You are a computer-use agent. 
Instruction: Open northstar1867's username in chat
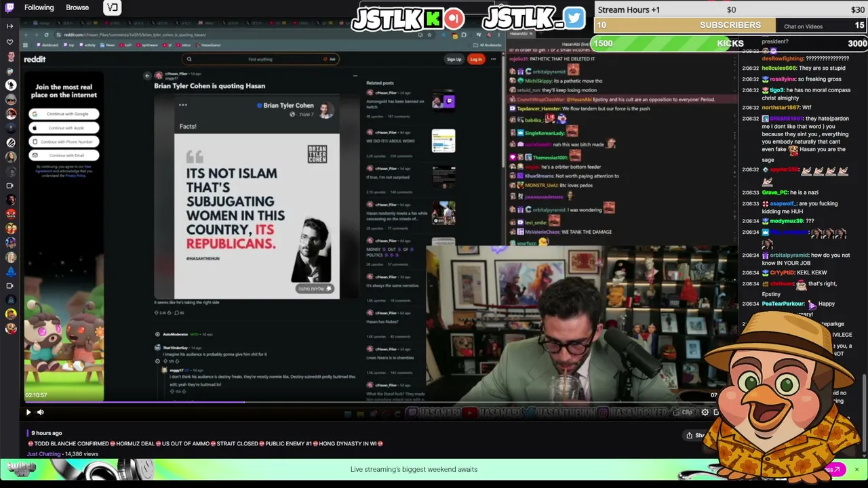tap(781, 108)
